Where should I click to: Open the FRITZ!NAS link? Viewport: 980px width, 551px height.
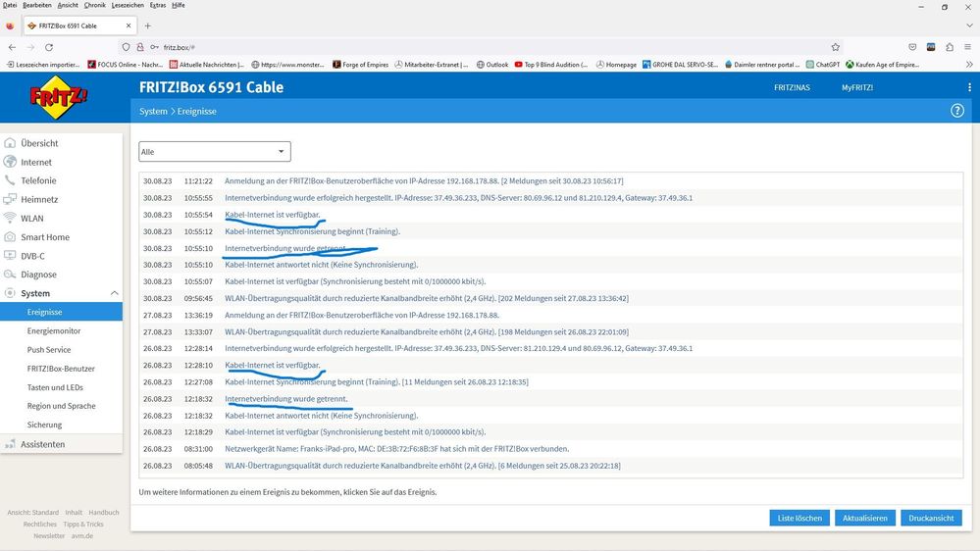point(792,87)
